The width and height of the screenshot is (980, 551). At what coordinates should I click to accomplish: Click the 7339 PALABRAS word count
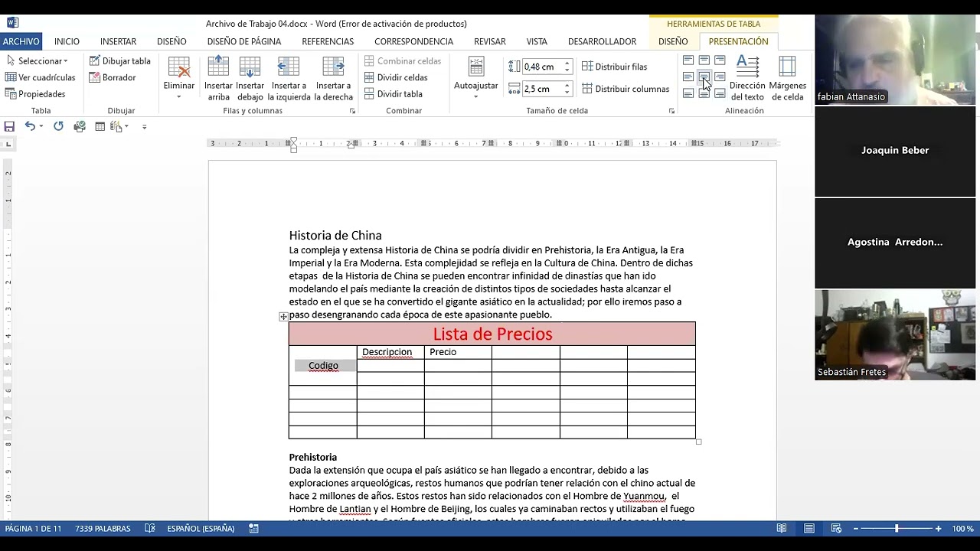tap(103, 529)
